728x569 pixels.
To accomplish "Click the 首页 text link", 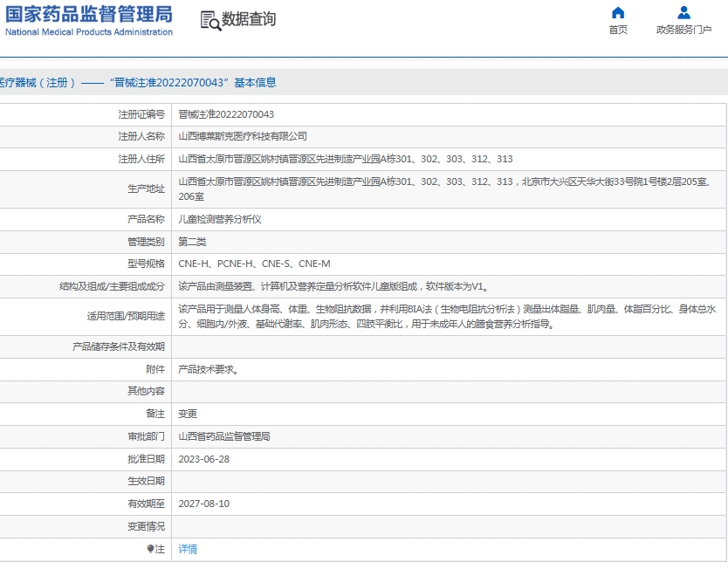I will (618, 30).
